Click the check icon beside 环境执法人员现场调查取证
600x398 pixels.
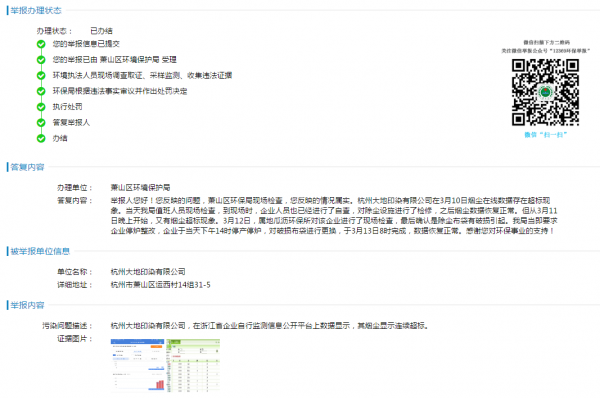coord(41,76)
